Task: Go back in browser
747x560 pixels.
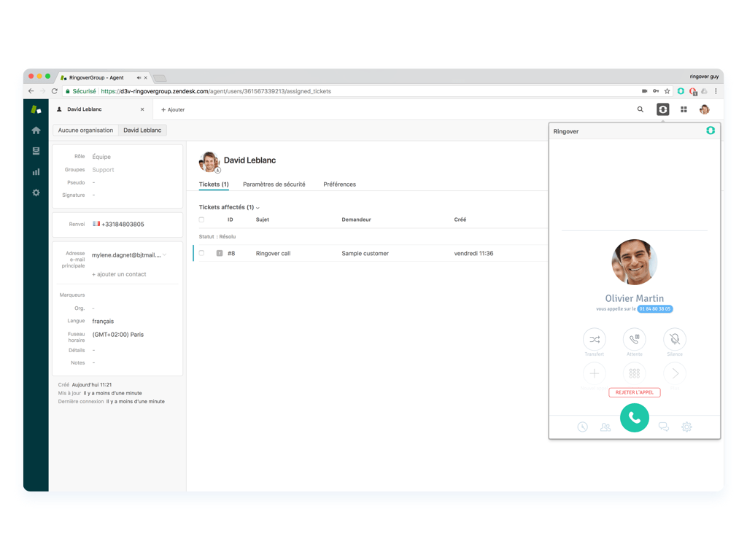Action: tap(31, 91)
